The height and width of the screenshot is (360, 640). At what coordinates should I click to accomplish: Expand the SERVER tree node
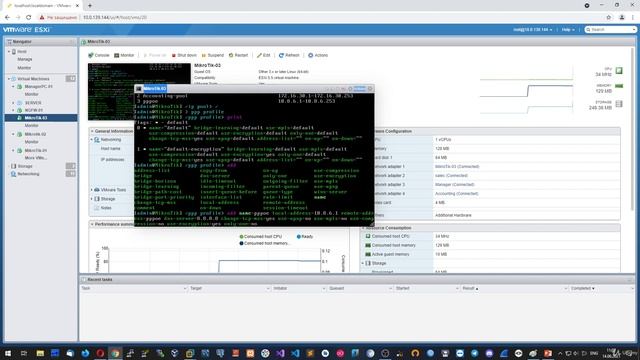tap(13, 103)
